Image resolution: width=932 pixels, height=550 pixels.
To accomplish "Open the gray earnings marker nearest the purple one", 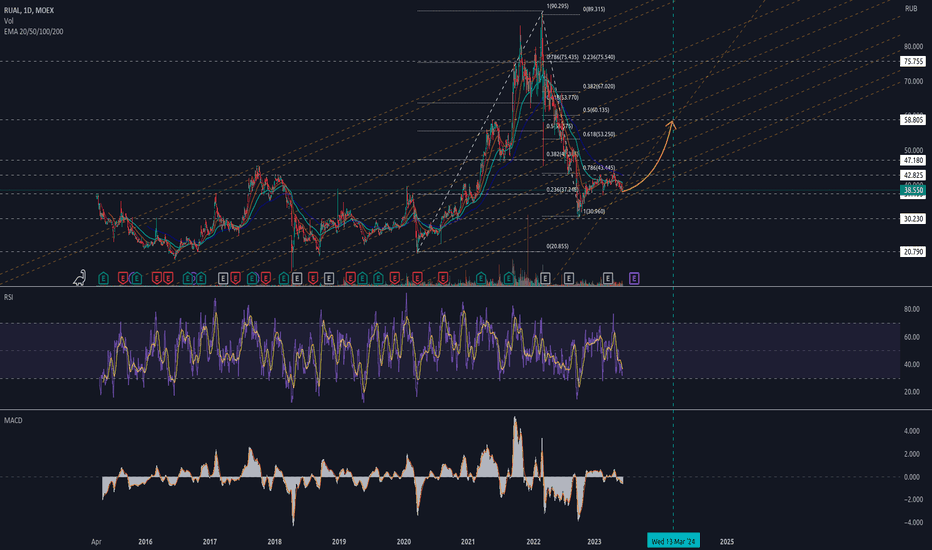I will tap(607, 278).
